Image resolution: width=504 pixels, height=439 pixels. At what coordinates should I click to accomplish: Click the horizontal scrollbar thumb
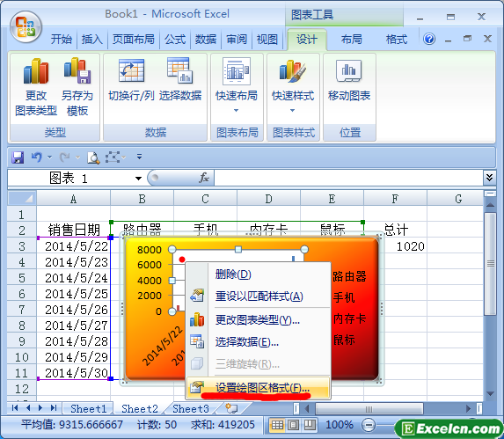[x=369, y=409]
